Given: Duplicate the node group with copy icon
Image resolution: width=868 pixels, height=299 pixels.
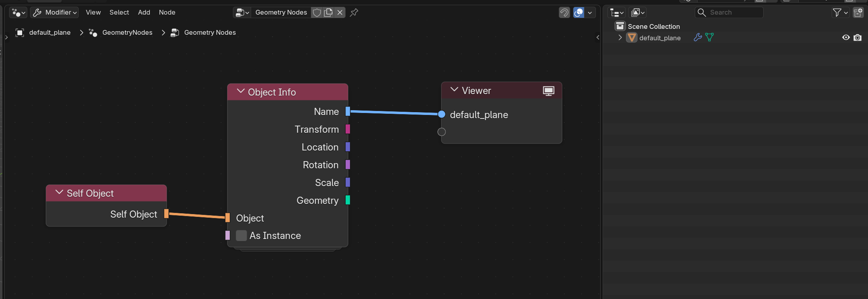Looking at the screenshot, I should pos(328,13).
